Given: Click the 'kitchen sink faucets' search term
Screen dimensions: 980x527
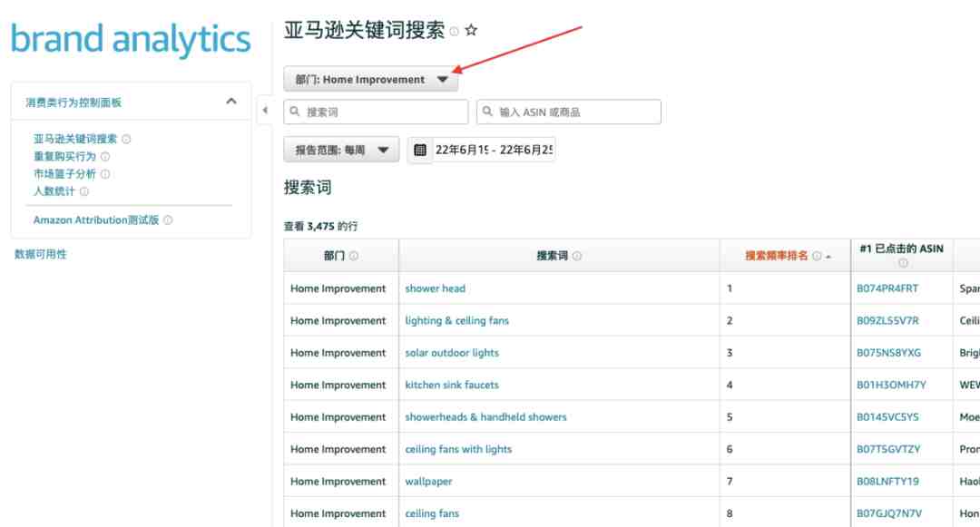Looking at the screenshot, I should 452,385.
